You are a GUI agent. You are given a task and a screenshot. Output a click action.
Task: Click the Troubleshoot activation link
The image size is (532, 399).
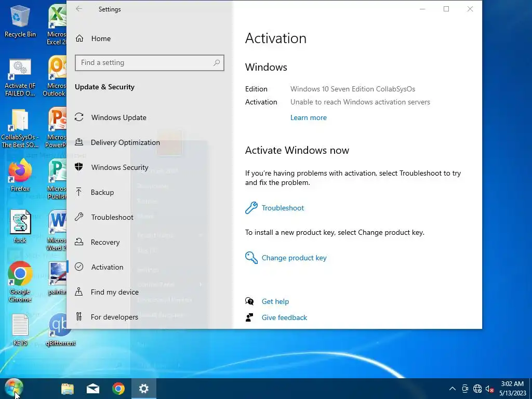[283, 208]
